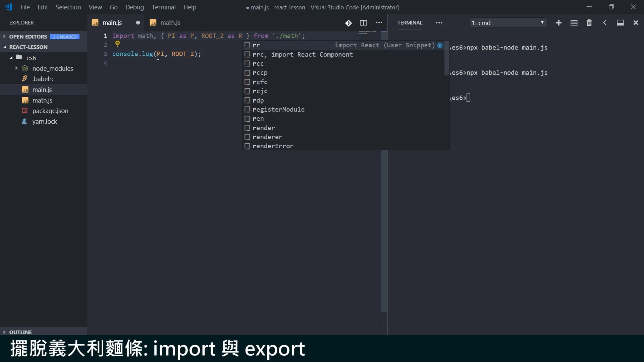This screenshot has width=644, height=362.
Task: Close the terminal panel with the X icon
Action: 636,23
